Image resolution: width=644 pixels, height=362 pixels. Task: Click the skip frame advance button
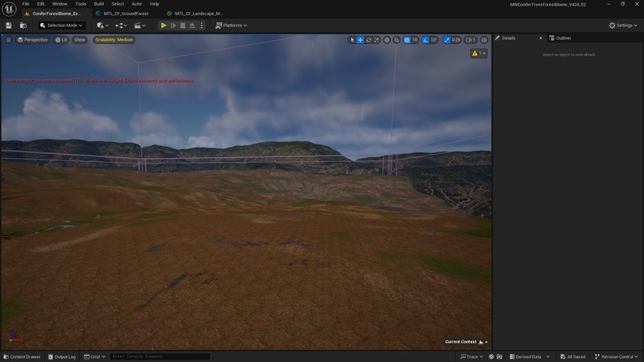coord(173,26)
